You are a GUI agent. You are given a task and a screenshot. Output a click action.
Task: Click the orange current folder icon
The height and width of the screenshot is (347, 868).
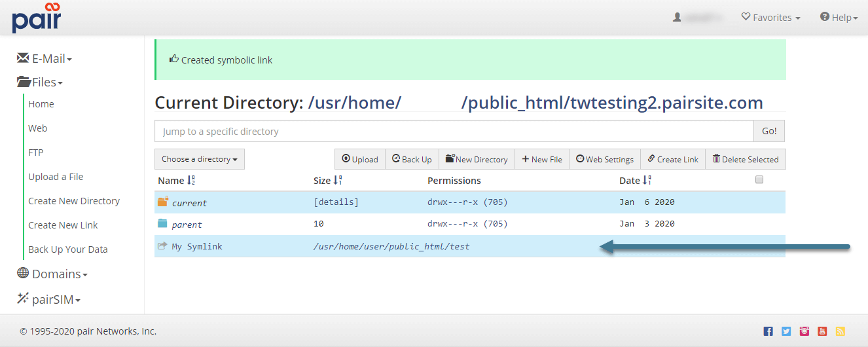(163, 202)
